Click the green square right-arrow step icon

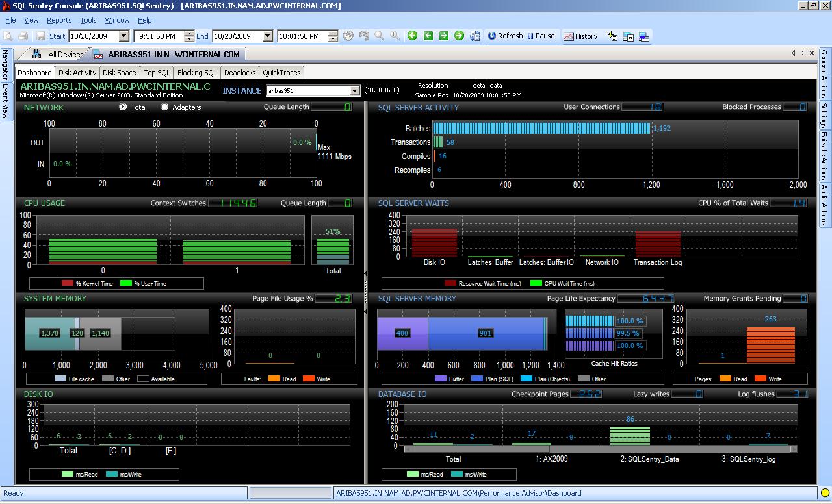coord(444,36)
